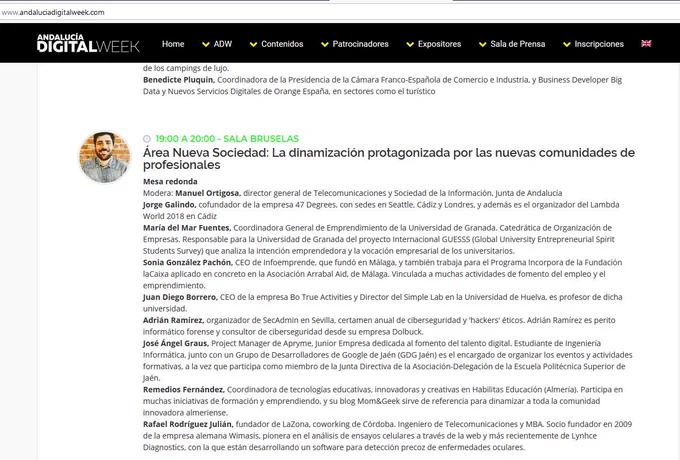680x460 pixels.
Task: Click the name Juan Diego Borrero
Action: [180, 297]
